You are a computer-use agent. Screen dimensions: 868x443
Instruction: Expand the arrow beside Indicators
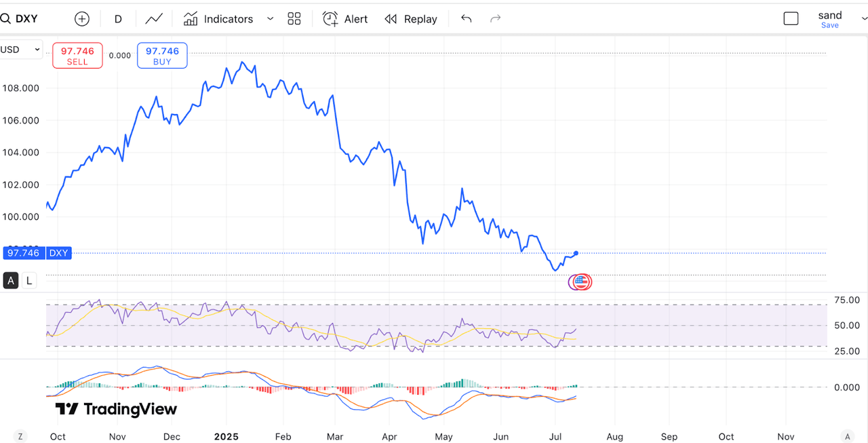270,19
